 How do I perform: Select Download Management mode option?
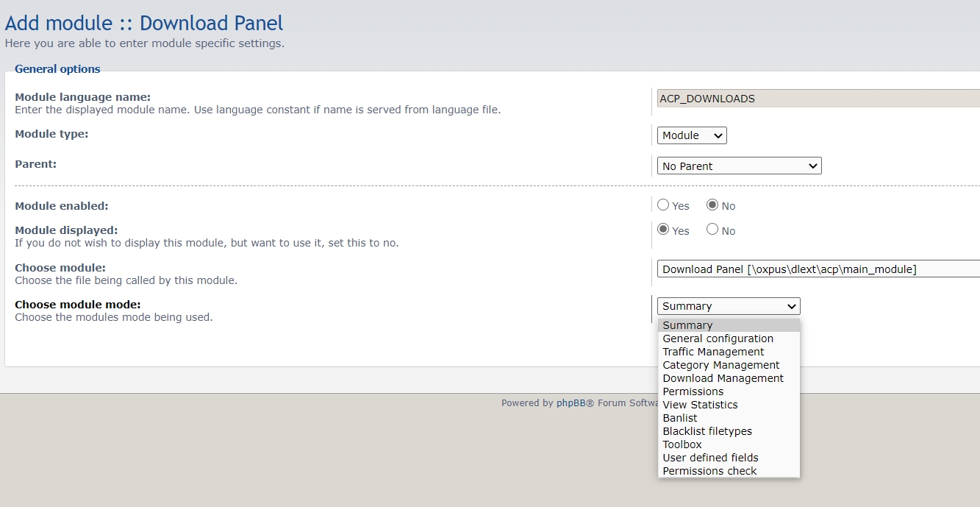[723, 378]
